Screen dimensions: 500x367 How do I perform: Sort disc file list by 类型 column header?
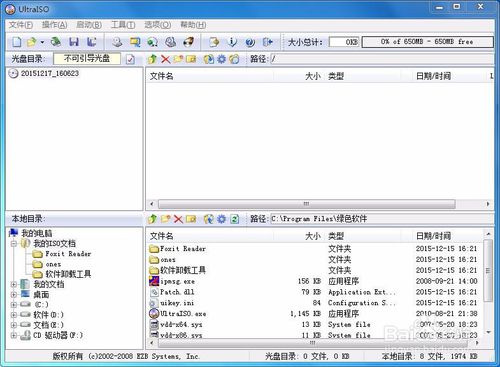point(362,76)
